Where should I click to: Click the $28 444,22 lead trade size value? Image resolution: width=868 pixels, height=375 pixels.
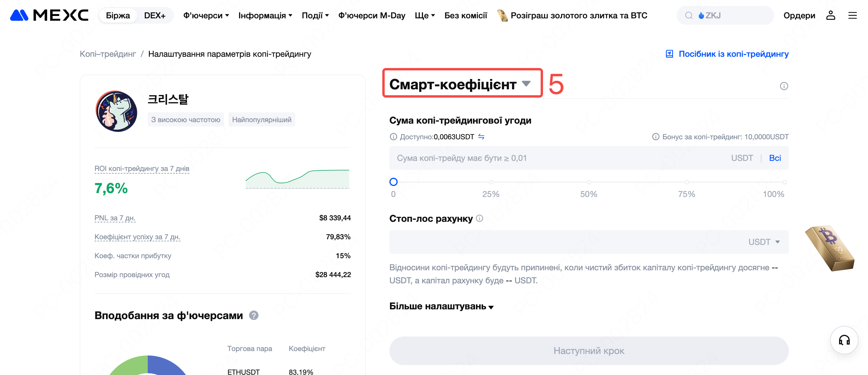tap(333, 274)
